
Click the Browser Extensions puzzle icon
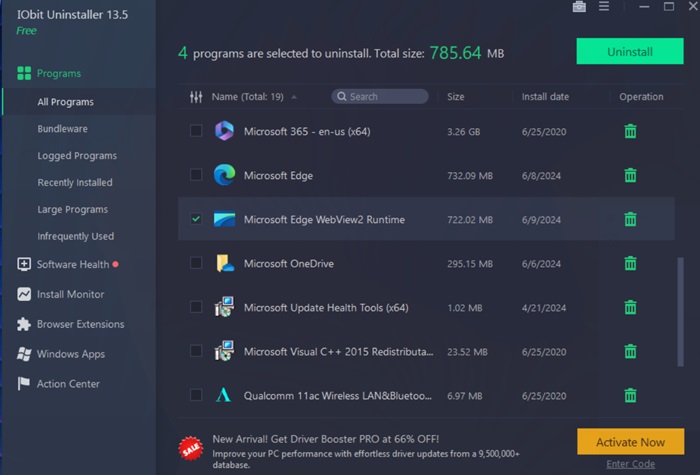point(24,324)
